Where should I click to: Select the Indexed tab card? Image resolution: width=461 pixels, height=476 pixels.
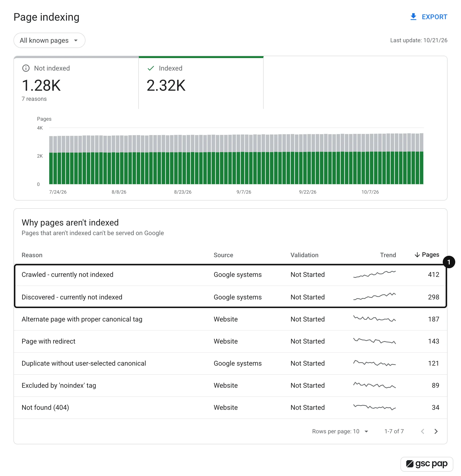[201, 83]
